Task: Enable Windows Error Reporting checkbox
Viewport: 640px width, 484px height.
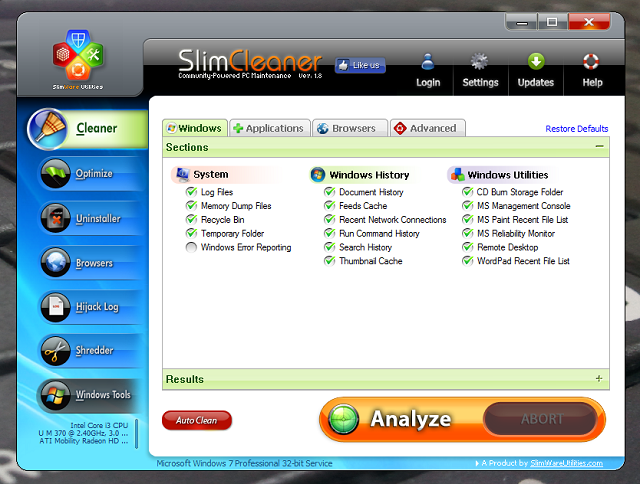Action: pos(191,247)
